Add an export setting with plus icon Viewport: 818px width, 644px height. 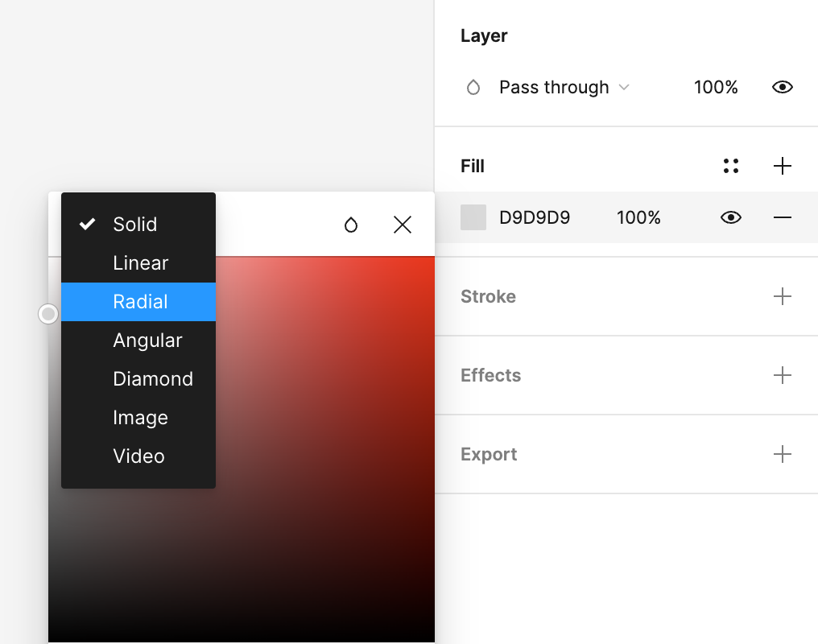coord(782,454)
